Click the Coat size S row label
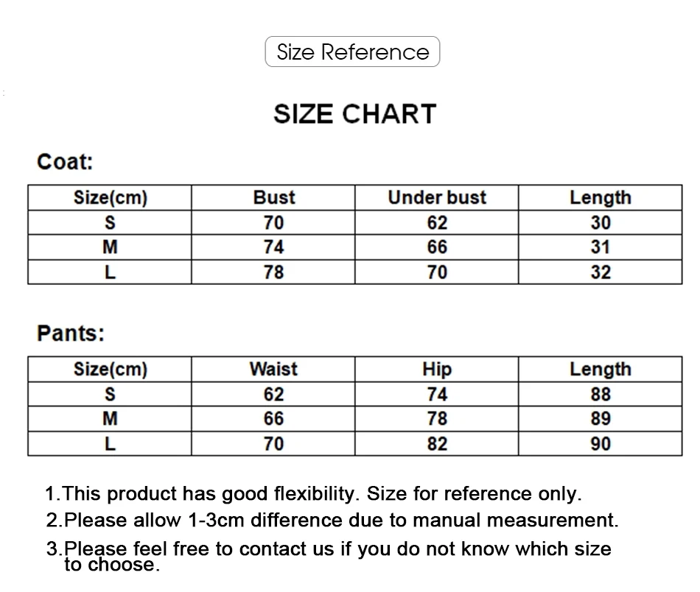 coord(110,222)
